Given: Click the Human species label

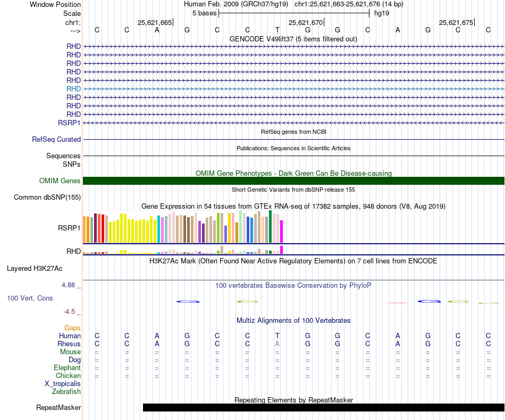Looking at the screenshot, I should (70, 336).
